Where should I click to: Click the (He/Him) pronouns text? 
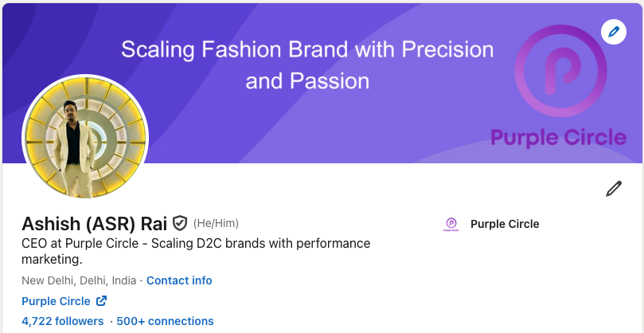coord(216,223)
